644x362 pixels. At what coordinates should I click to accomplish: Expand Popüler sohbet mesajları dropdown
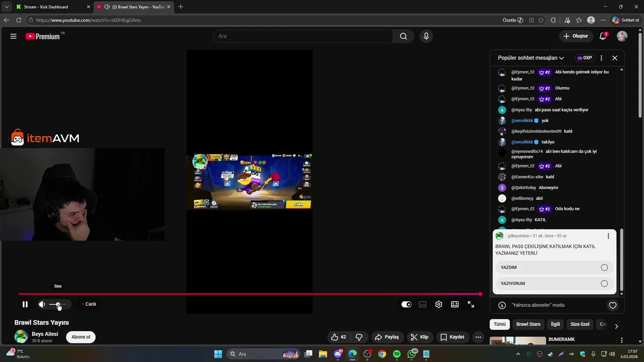coord(531,58)
